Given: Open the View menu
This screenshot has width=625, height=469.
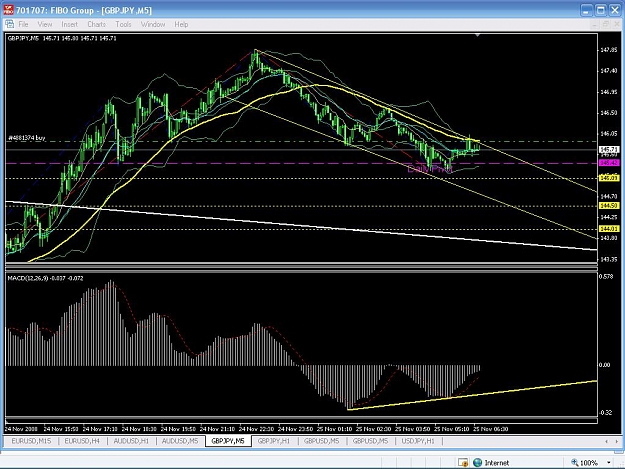Looking at the screenshot, I should (45, 24).
